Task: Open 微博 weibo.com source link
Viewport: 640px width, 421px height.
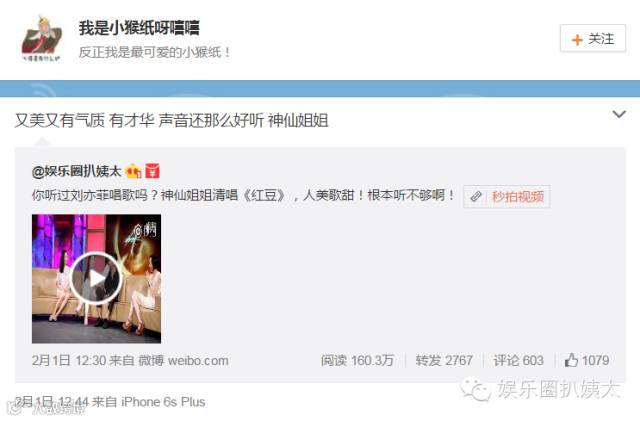Action: 183,360
